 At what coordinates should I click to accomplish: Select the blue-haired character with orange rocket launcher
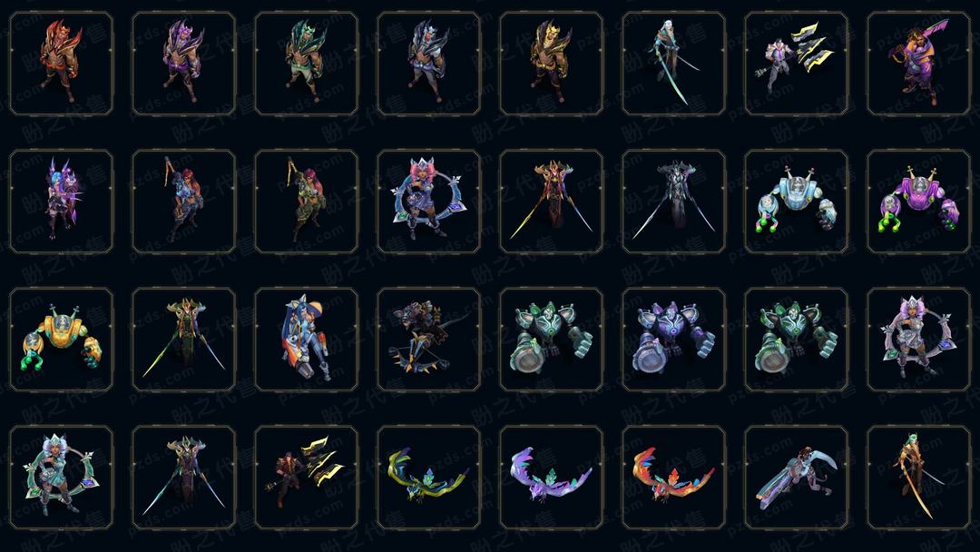point(307,340)
